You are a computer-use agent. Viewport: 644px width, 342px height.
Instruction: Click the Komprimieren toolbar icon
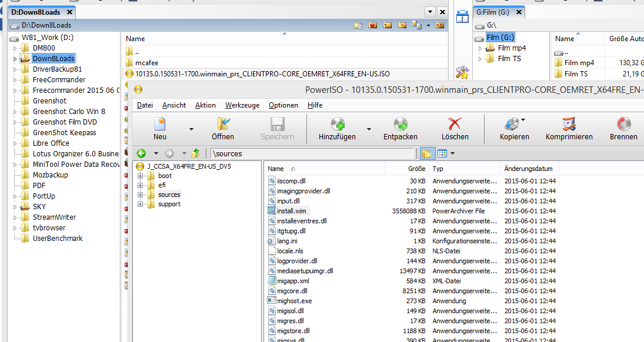pyautogui.click(x=569, y=123)
